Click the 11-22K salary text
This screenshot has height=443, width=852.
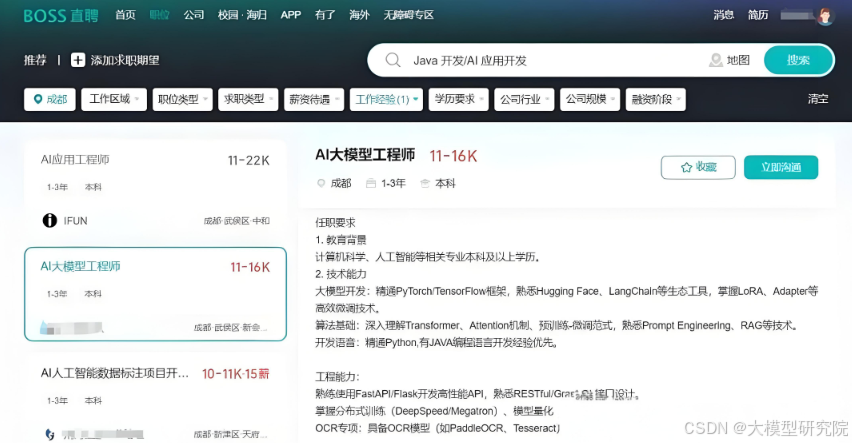coord(248,160)
